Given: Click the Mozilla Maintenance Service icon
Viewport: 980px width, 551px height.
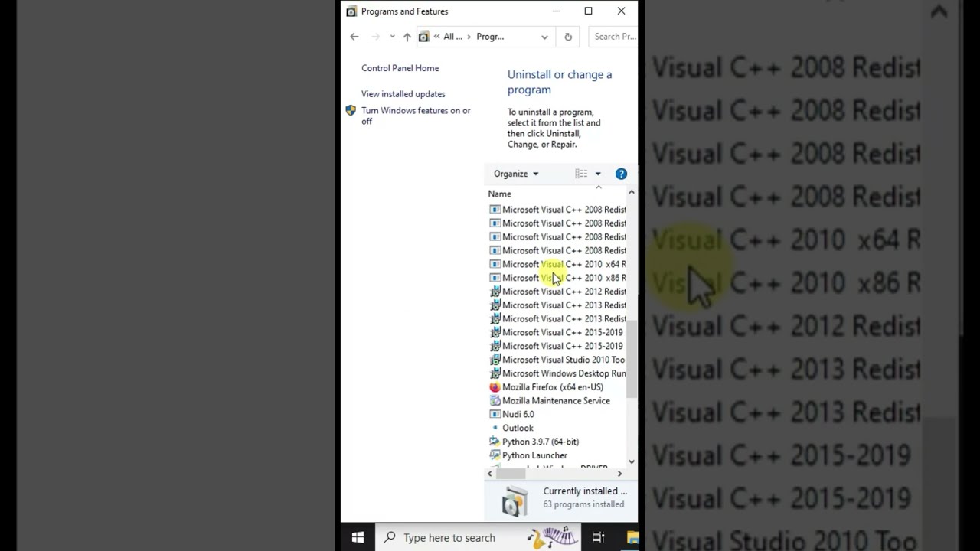Looking at the screenshot, I should click(x=495, y=401).
